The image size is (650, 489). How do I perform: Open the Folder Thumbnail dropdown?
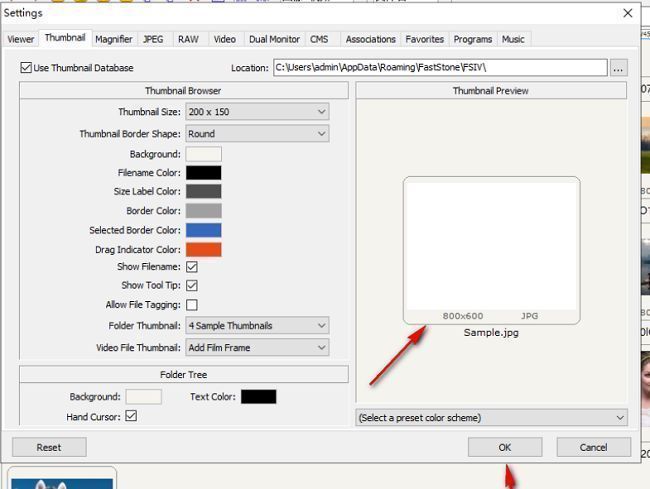tap(257, 326)
